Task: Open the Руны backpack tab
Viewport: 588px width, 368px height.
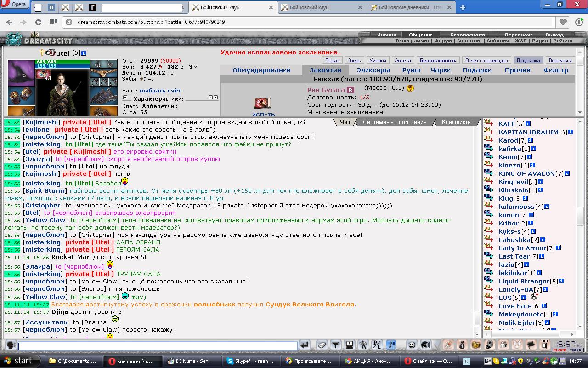Action: point(411,70)
